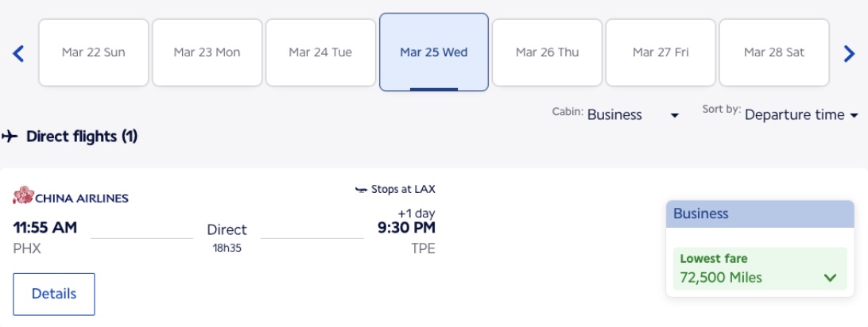Click the plane icon beside Stops at LAX
Screen dimensions: 868x327
(x=361, y=190)
